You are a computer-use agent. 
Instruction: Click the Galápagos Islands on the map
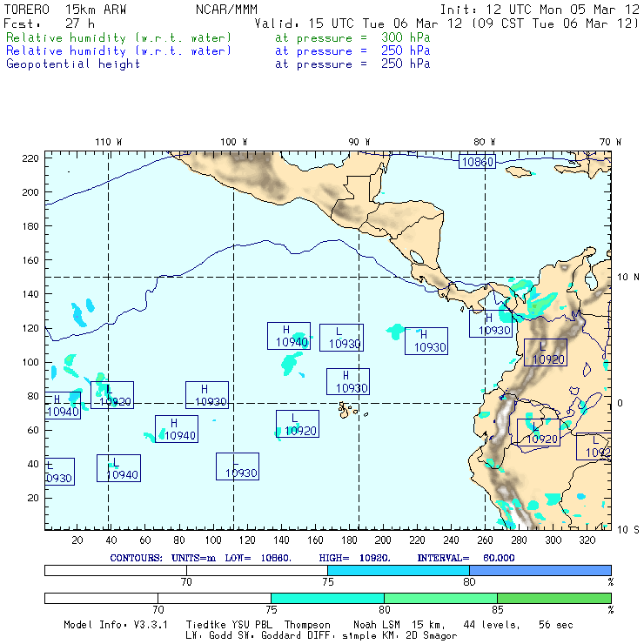click(351, 411)
